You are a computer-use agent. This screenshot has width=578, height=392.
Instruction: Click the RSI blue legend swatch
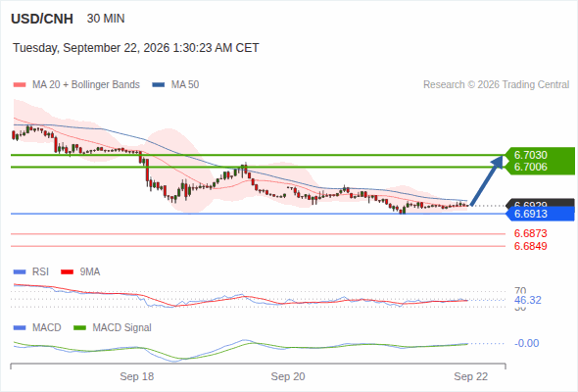(20, 272)
